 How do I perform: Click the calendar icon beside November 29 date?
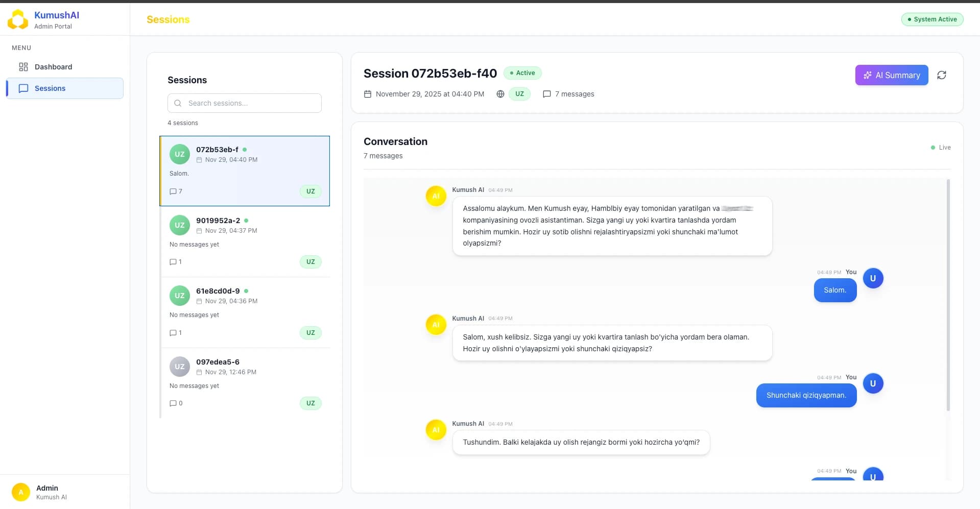pyautogui.click(x=367, y=94)
